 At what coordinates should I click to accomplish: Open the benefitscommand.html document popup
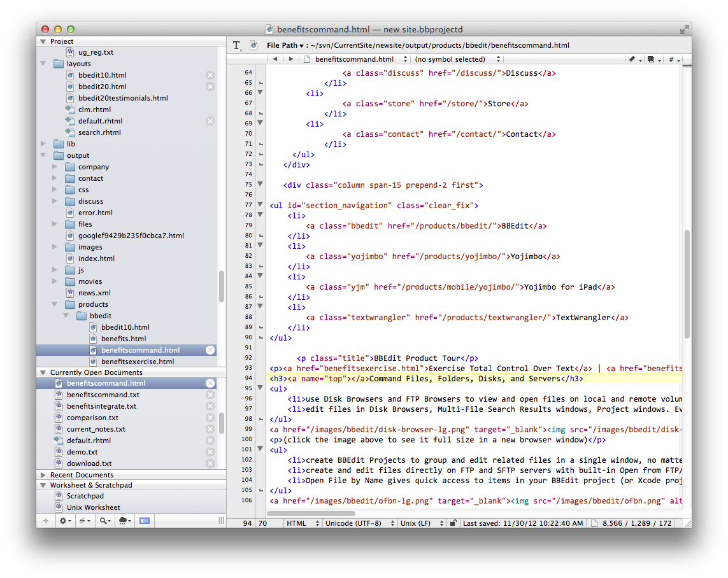click(356, 59)
